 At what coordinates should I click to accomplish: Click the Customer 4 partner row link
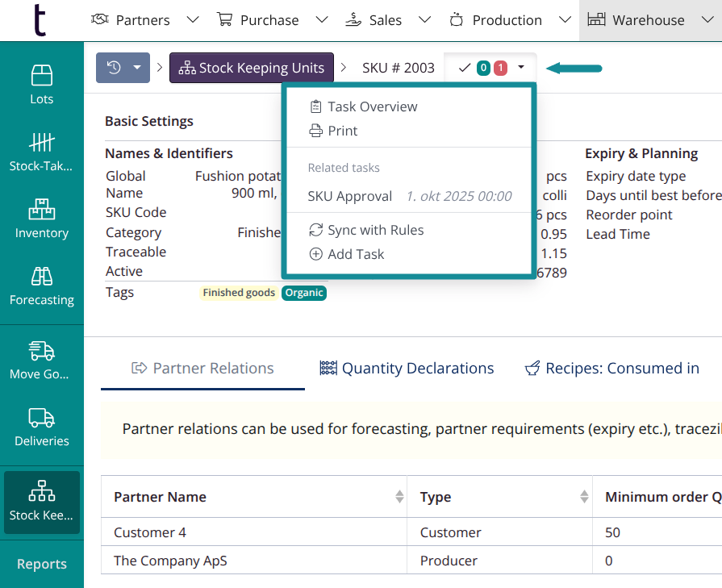tap(149, 532)
